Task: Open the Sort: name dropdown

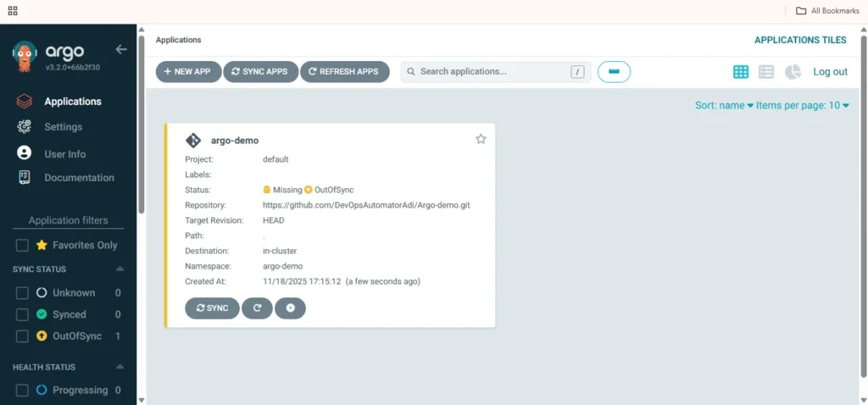Action: [724, 105]
